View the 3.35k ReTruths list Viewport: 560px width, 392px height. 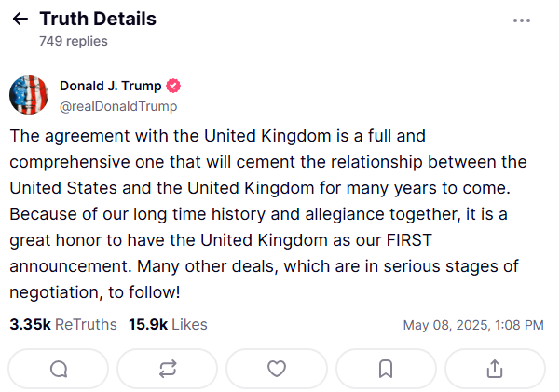click(x=63, y=325)
